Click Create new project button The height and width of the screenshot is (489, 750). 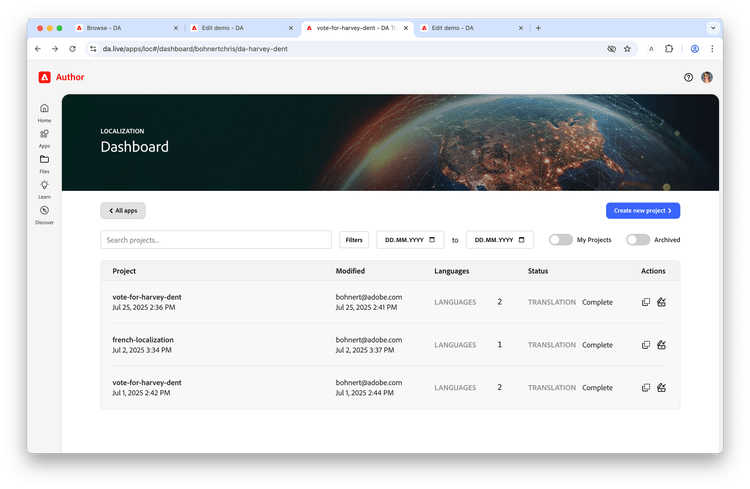[643, 211]
